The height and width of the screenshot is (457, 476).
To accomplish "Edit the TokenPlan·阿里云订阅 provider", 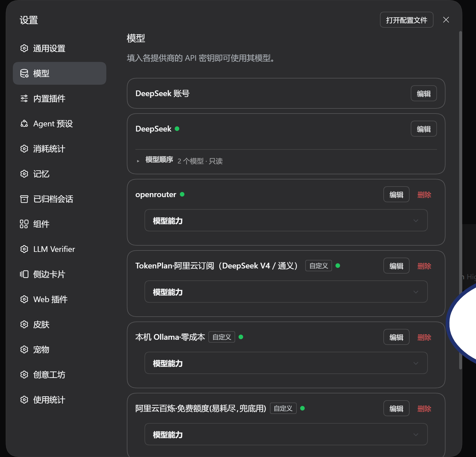I will (x=396, y=266).
